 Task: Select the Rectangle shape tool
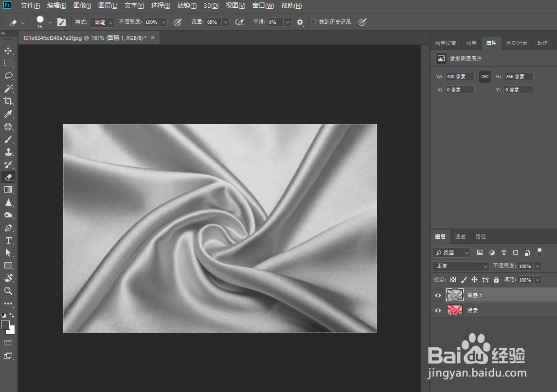(x=8, y=266)
